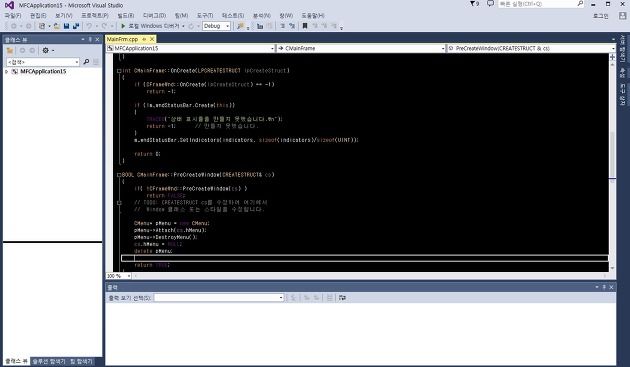The height and width of the screenshot is (367, 630).
Task: Pin the MainFrm.cpp tab
Action: pyautogui.click(x=144, y=39)
